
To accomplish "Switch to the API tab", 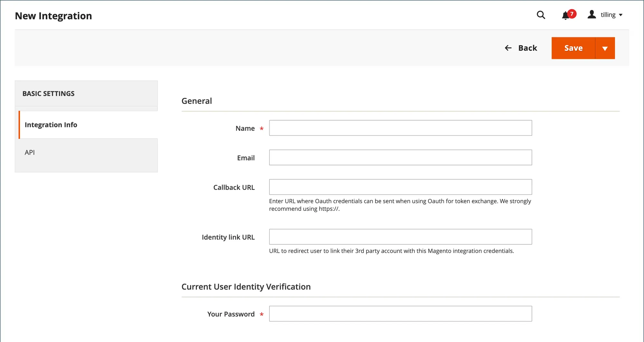I will [x=30, y=152].
